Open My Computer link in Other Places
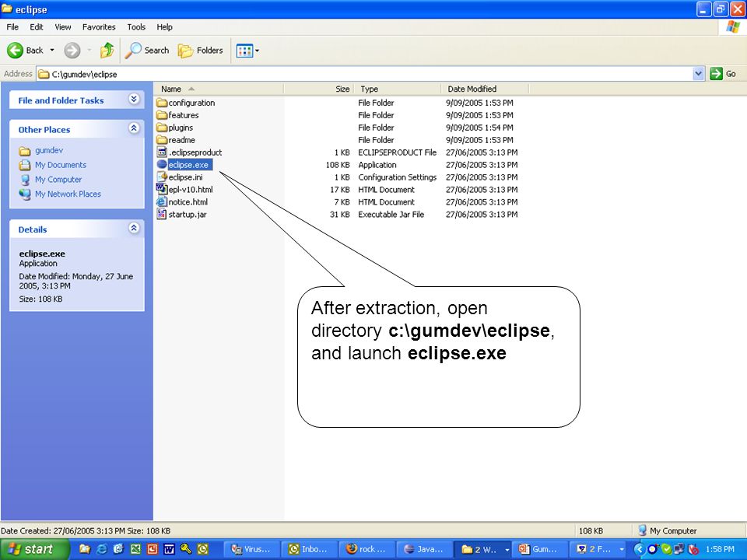Image resolution: width=747 pixels, height=560 pixels. coord(58,180)
